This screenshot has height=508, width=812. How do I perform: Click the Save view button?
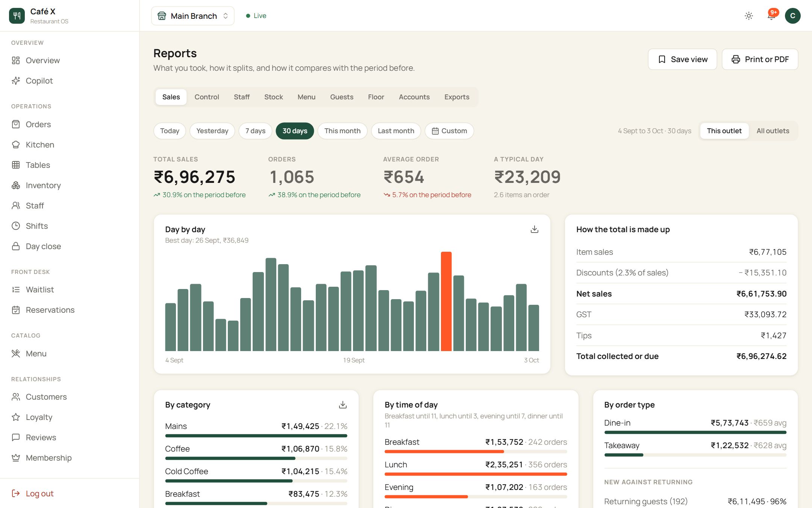click(682, 59)
